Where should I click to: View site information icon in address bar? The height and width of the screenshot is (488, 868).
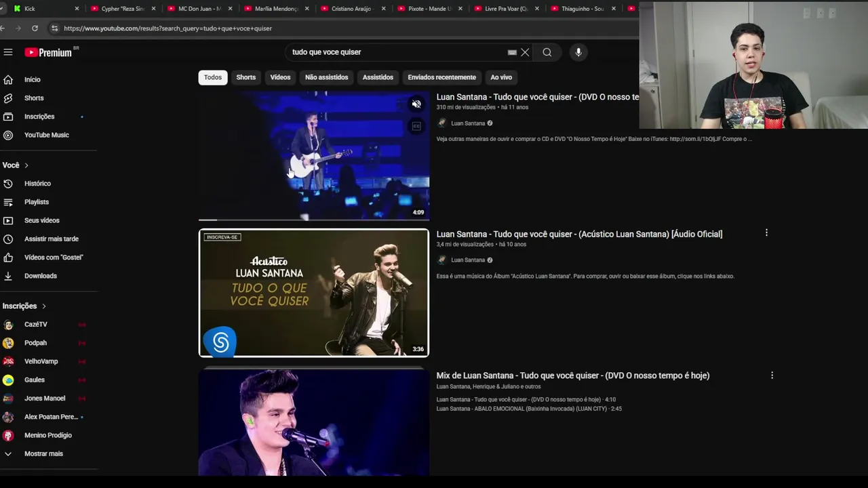[54, 28]
